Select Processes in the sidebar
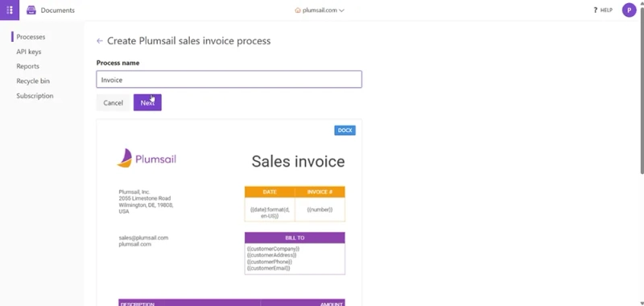 click(x=31, y=37)
